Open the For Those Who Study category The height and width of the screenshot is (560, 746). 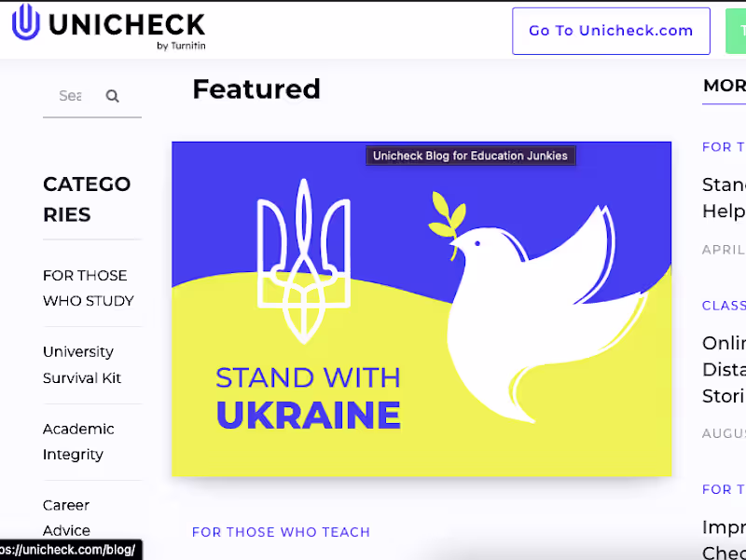89,288
